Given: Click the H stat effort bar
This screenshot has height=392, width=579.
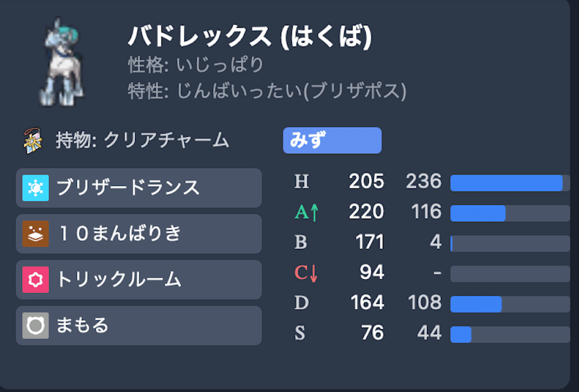Looking at the screenshot, I should [x=510, y=183].
